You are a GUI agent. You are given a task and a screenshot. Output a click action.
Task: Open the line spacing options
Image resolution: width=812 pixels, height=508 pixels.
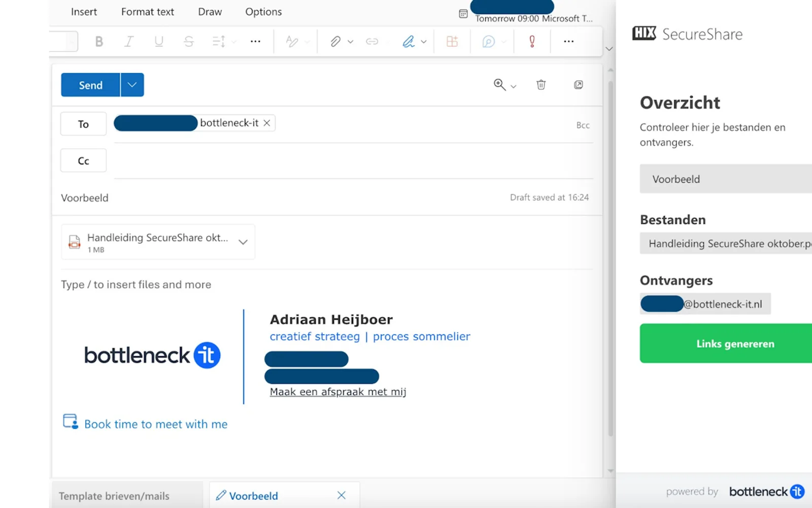tap(219, 42)
